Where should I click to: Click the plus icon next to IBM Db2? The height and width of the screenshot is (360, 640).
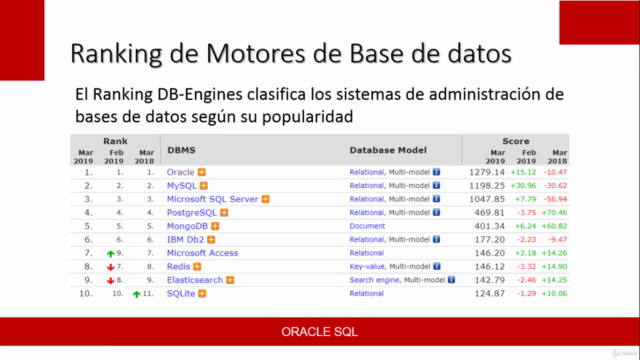tap(211, 240)
